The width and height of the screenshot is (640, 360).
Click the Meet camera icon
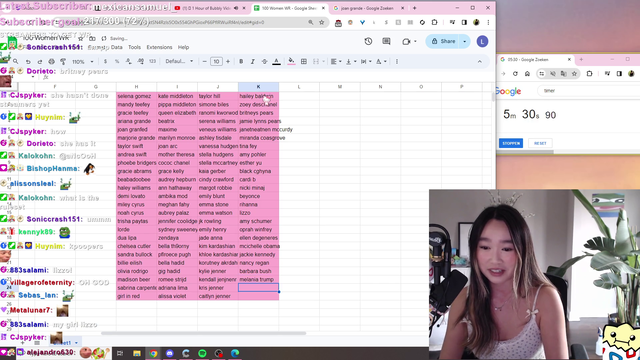coord(406,41)
